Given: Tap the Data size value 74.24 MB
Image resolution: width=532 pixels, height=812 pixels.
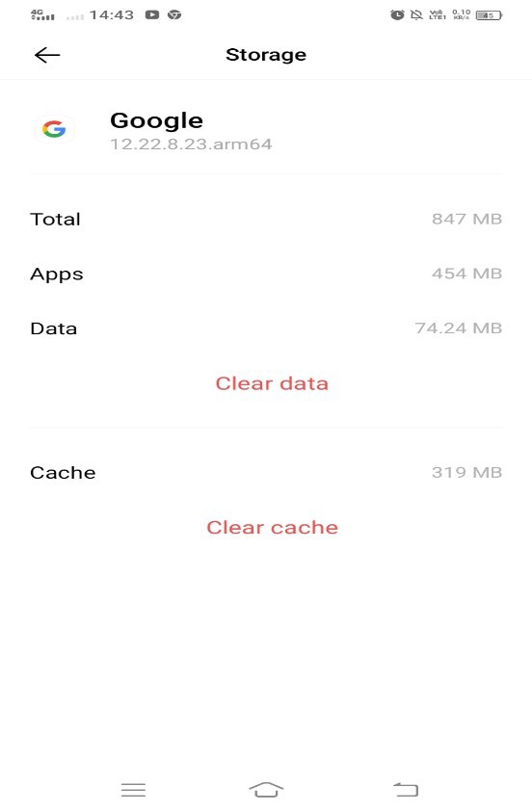Looking at the screenshot, I should click(459, 327).
